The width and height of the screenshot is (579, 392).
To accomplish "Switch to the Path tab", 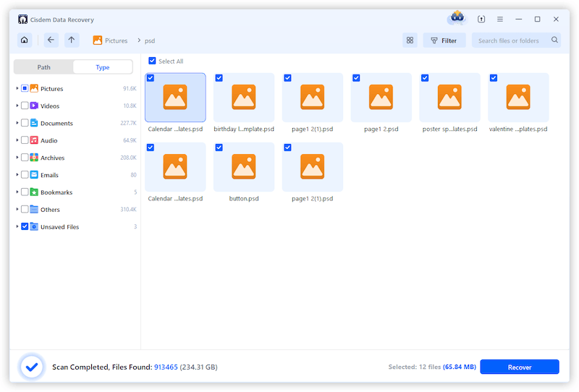I will [x=44, y=67].
